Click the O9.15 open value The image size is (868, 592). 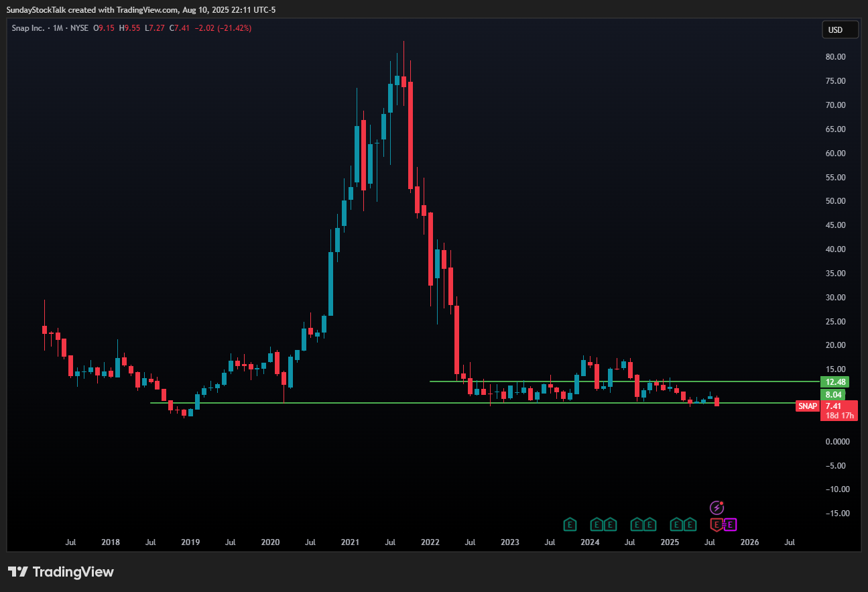(105, 28)
